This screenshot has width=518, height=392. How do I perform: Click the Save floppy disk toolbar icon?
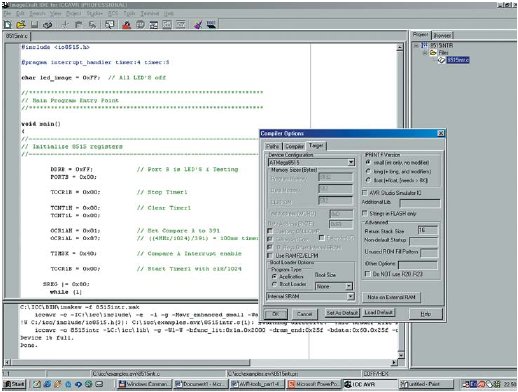[x=34, y=24]
